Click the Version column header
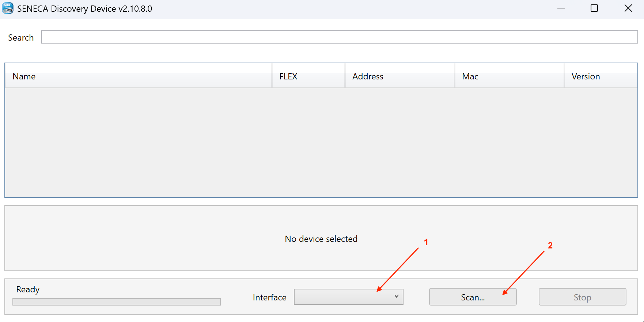 601,76
